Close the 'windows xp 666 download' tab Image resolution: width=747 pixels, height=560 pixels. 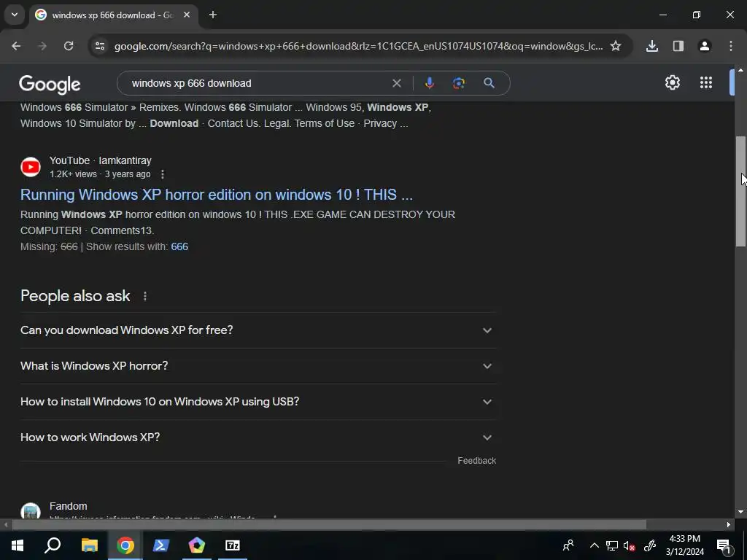pyautogui.click(x=187, y=15)
